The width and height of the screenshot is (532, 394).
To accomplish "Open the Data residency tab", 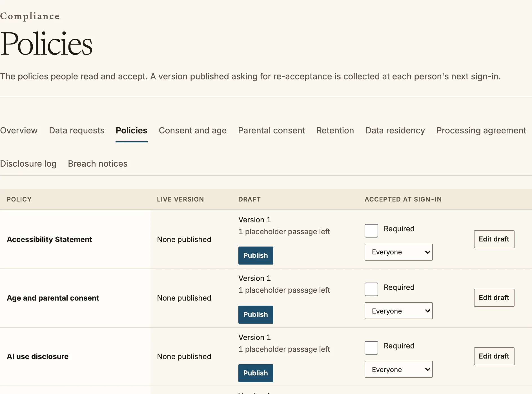I will tap(395, 130).
